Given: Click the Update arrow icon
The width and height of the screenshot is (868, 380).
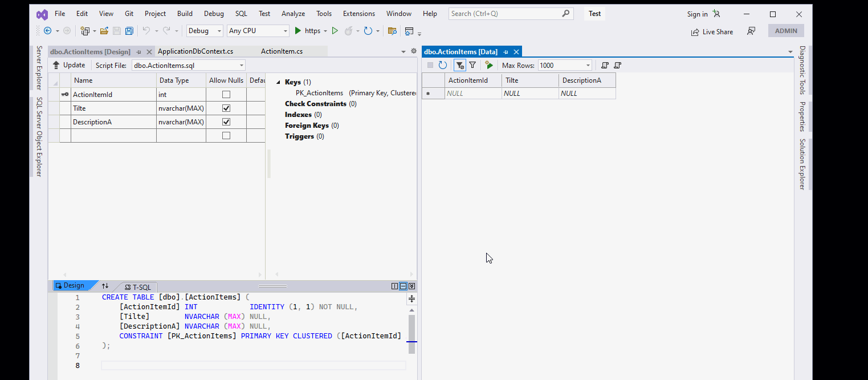Looking at the screenshot, I should click(56, 65).
